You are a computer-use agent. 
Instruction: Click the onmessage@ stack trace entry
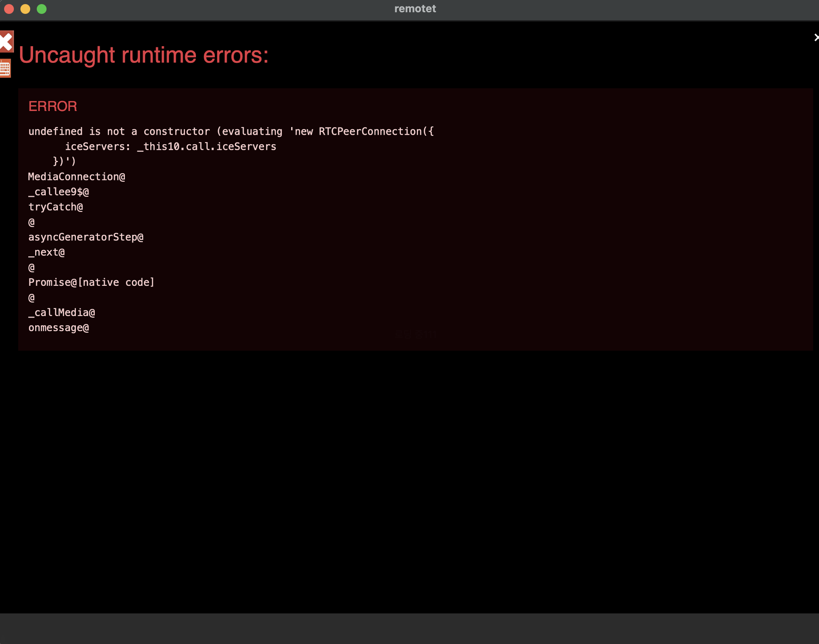tap(58, 328)
